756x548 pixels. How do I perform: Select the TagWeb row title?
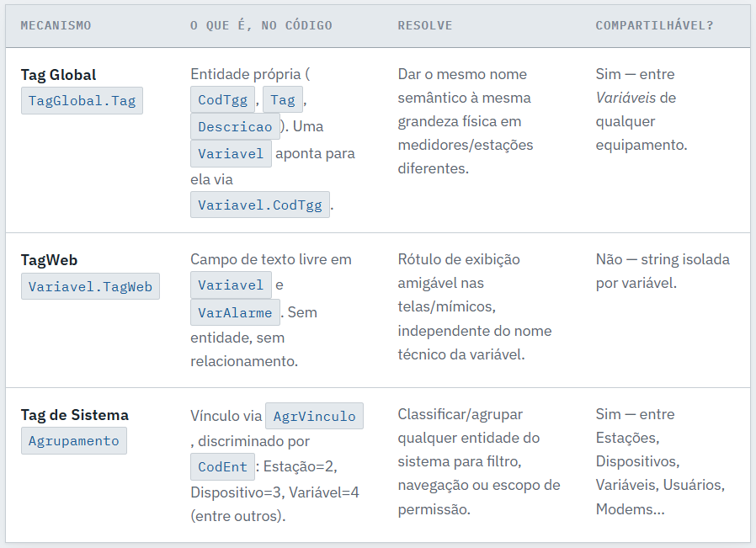click(49, 260)
